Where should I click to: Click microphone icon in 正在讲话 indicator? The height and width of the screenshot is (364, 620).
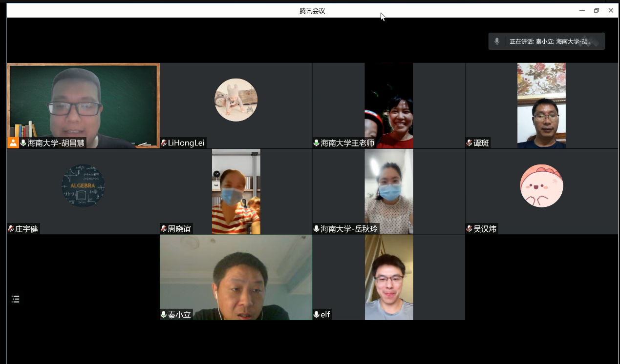click(x=497, y=41)
